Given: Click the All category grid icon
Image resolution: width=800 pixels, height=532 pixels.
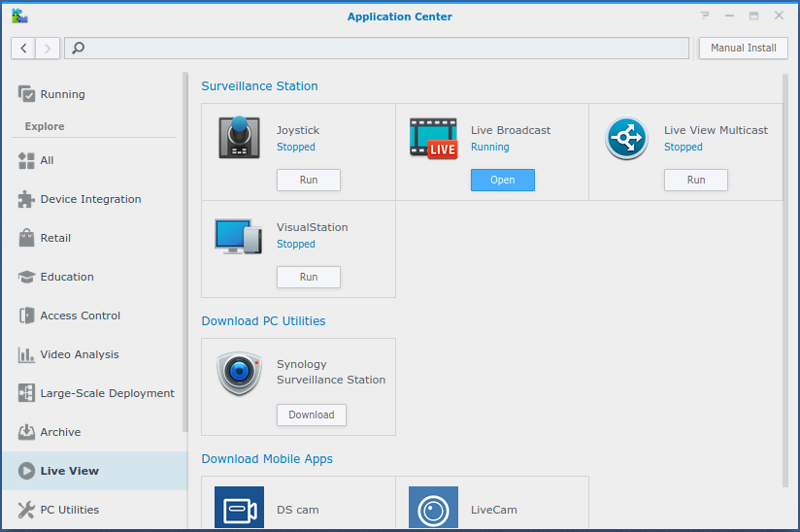Looking at the screenshot, I should click(x=26, y=160).
